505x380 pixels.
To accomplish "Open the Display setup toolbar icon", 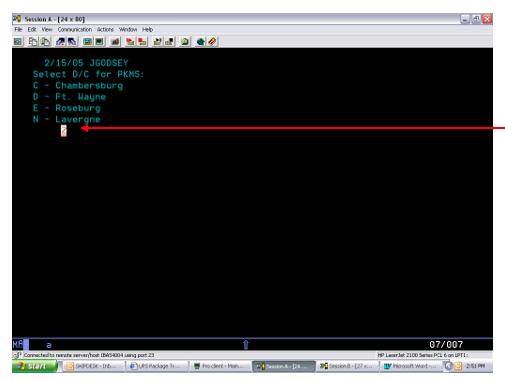I will pos(88,42).
